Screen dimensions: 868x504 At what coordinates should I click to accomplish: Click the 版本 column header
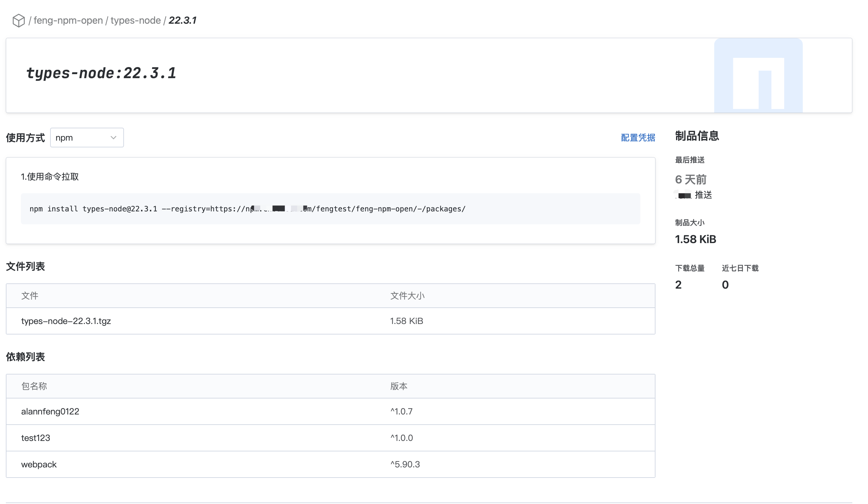tap(399, 386)
